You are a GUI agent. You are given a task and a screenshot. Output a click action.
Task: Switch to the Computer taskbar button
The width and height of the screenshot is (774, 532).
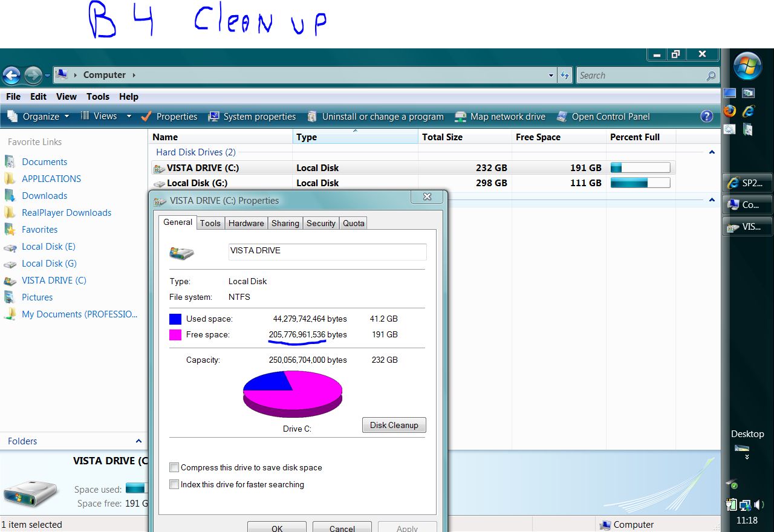tap(747, 205)
